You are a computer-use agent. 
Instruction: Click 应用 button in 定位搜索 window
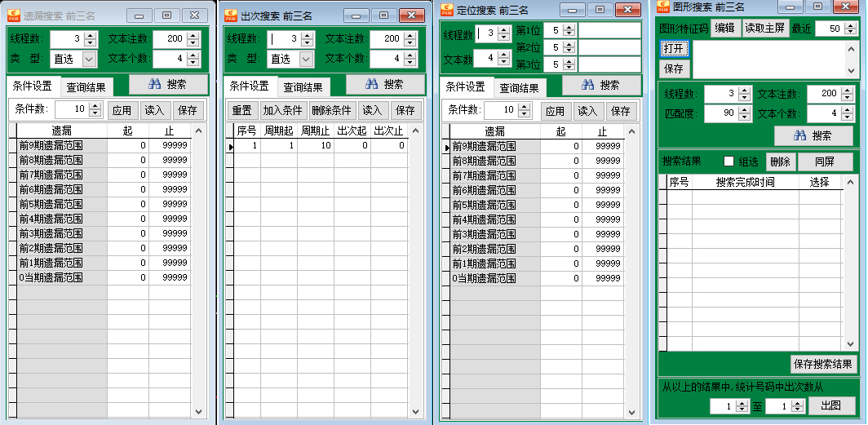tap(555, 111)
